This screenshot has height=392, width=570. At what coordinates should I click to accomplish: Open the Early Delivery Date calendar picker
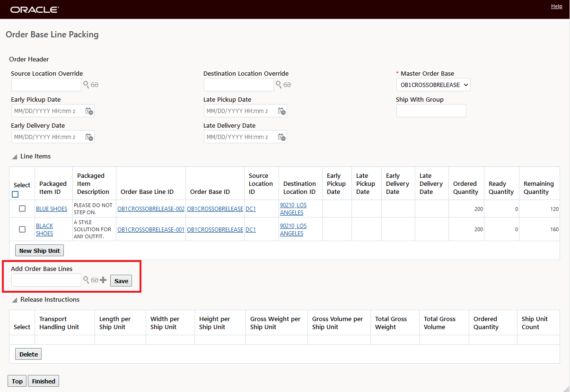(89, 137)
